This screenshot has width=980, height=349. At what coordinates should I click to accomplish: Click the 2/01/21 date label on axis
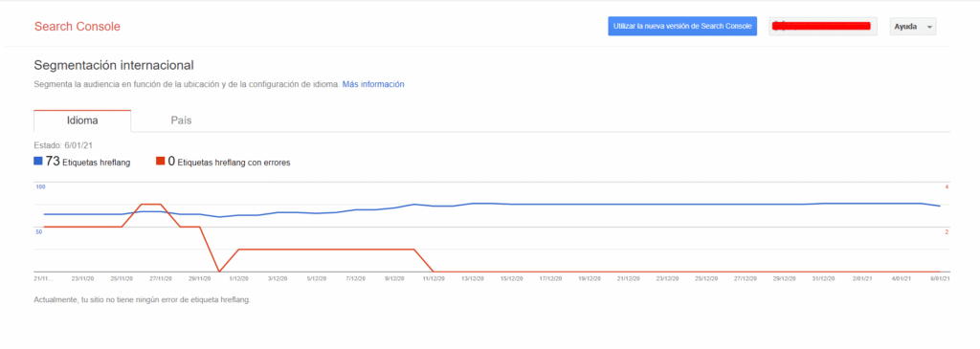tap(862, 278)
